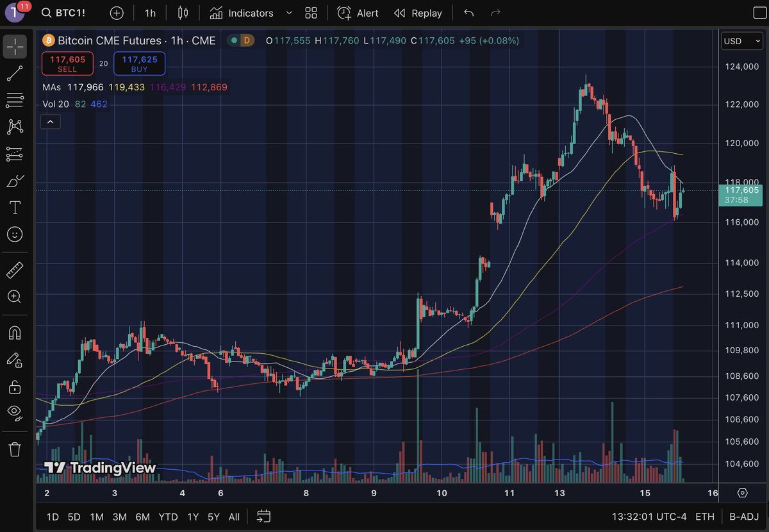Set range to 1M
The width and height of the screenshot is (769, 532).
[97, 517]
